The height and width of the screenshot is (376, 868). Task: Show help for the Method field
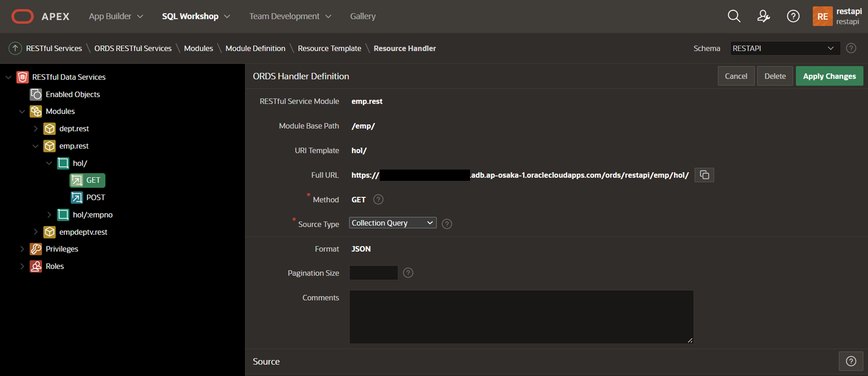378,199
